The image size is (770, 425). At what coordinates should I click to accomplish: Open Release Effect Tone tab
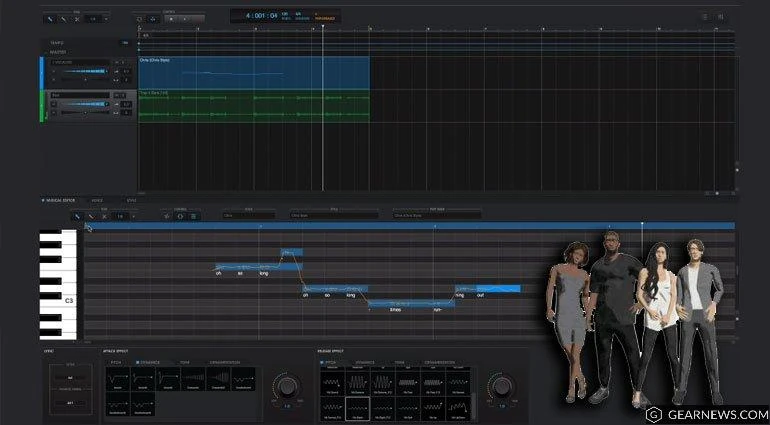pyautogui.click(x=400, y=363)
